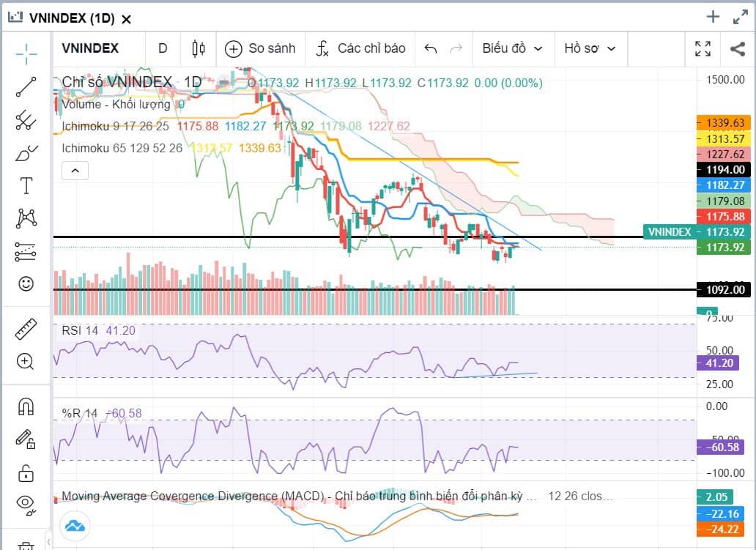
Task: Expand the chart panel with arrows icon
Action: pyautogui.click(x=740, y=18)
